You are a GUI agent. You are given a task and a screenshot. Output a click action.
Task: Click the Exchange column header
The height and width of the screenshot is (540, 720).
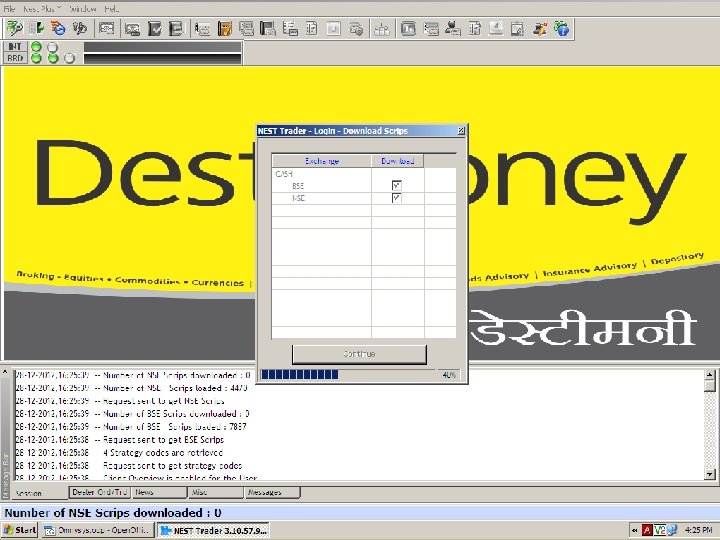322,161
